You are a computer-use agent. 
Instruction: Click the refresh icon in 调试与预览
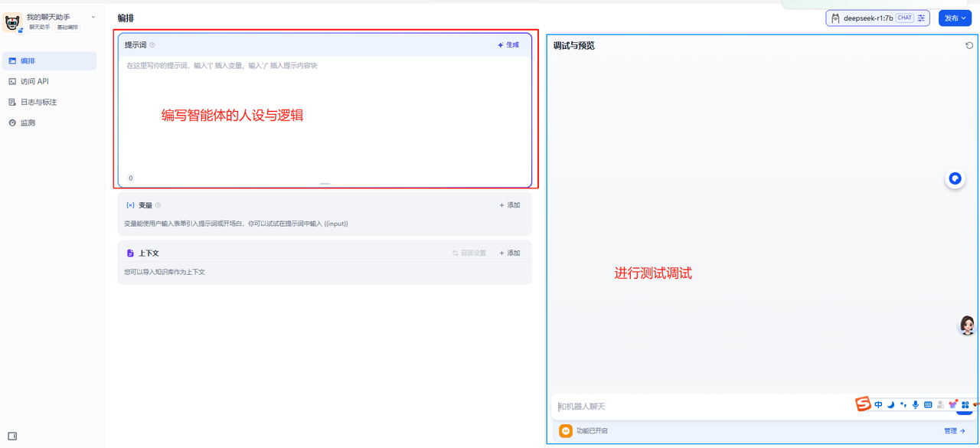coord(969,45)
